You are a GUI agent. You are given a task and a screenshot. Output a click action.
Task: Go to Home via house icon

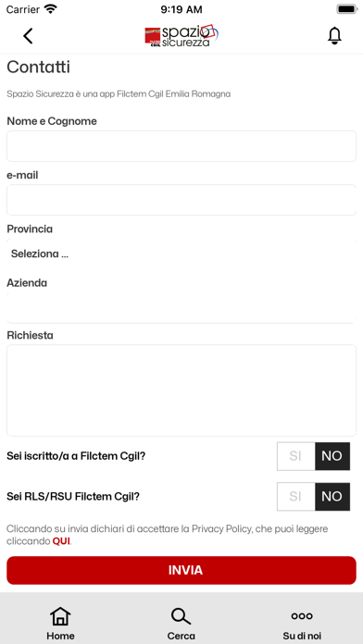coord(60,616)
